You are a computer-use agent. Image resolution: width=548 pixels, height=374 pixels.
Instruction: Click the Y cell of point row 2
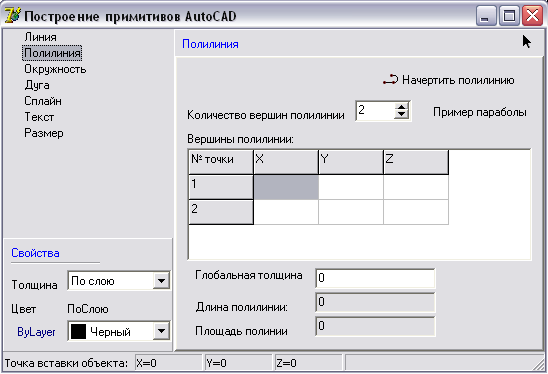point(351,212)
